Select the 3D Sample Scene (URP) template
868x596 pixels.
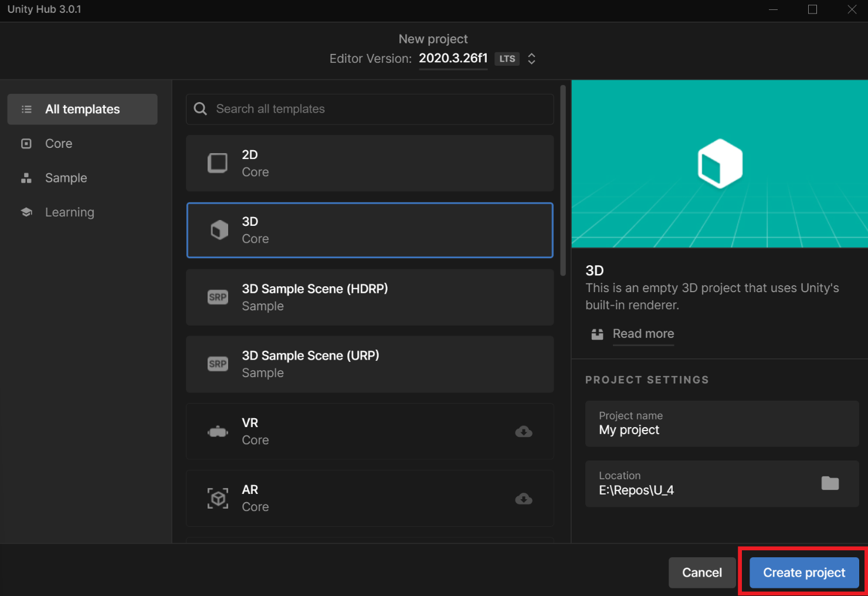(370, 364)
